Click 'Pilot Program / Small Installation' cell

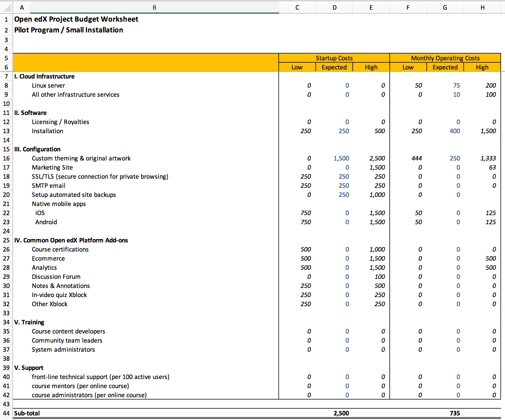69,30
